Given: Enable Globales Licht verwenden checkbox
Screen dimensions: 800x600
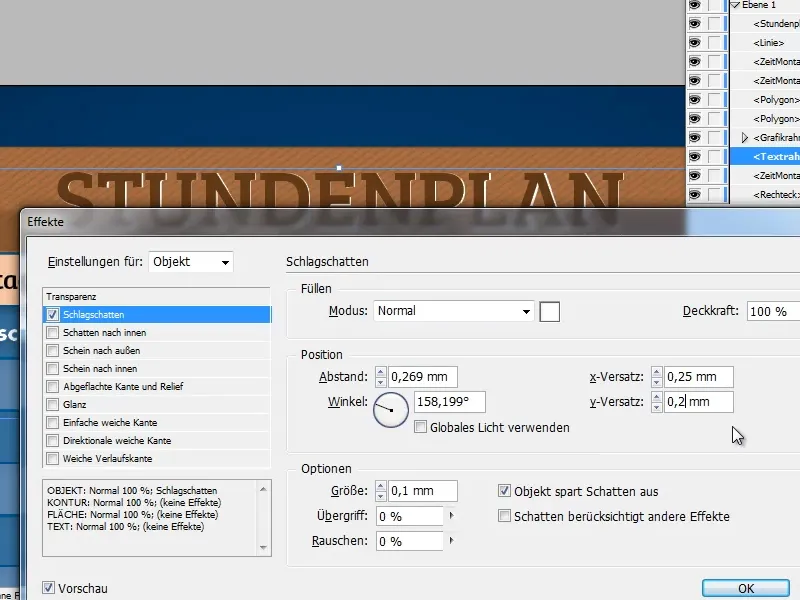Looking at the screenshot, I should coord(420,427).
